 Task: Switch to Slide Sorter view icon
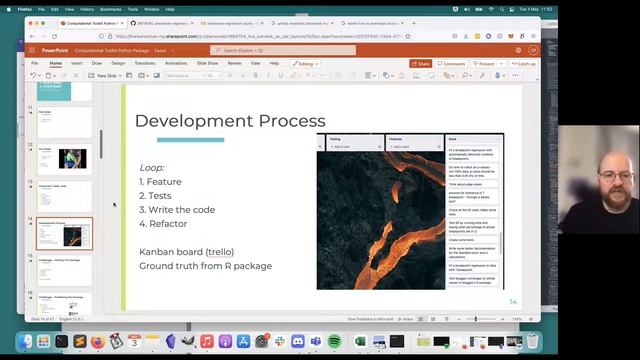click(433, 319)
